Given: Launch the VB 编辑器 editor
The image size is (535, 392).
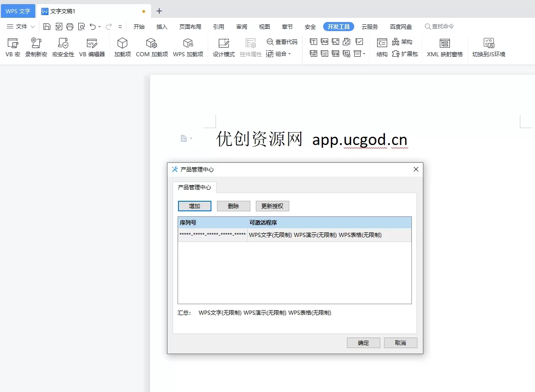Looking at the screenshot, I should click(92, 47).
